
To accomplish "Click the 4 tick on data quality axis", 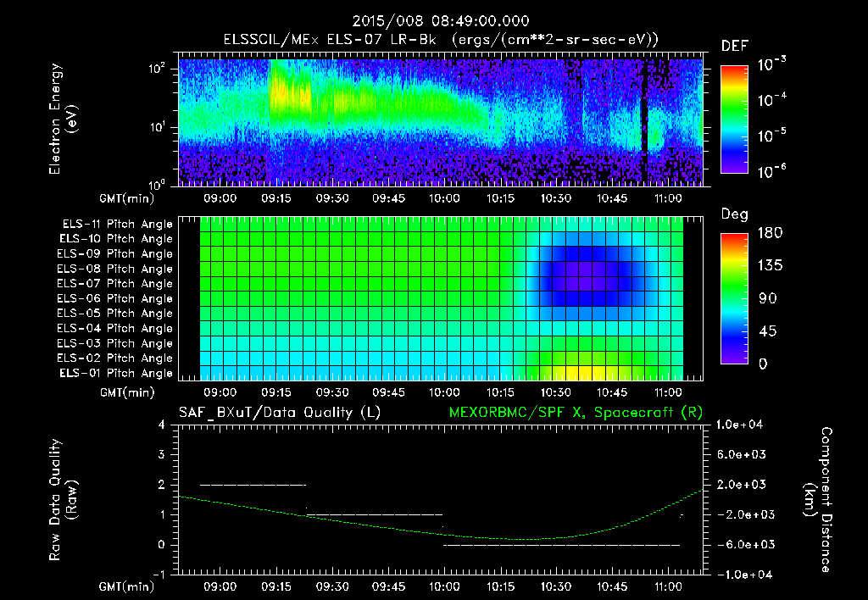I will pyautogui.click(x=161, y=425).
